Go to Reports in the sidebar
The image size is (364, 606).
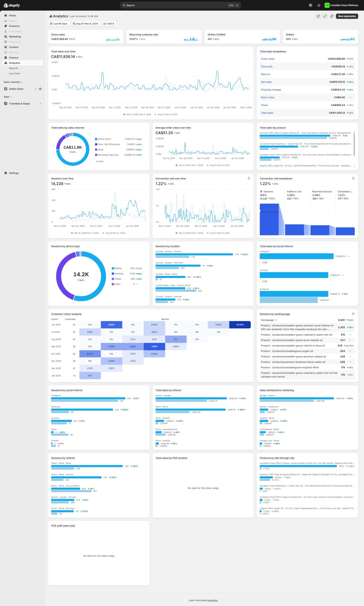(x=13, y=68)
